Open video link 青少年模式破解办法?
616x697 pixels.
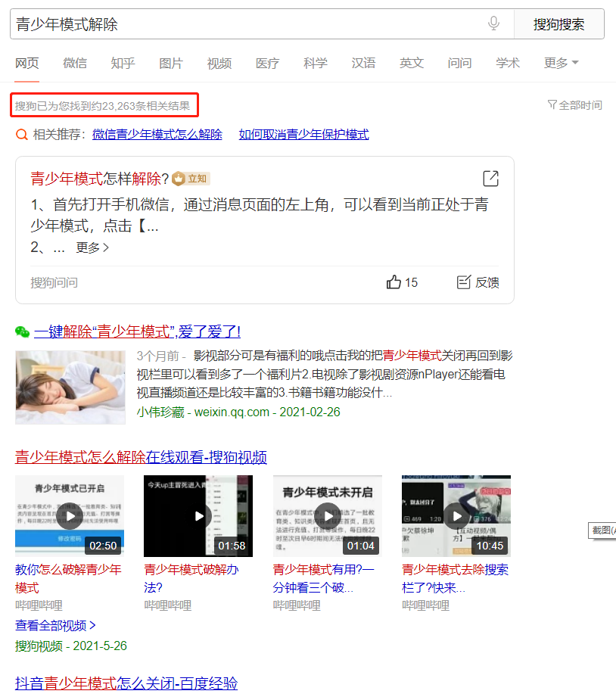(x=191, y=579)
